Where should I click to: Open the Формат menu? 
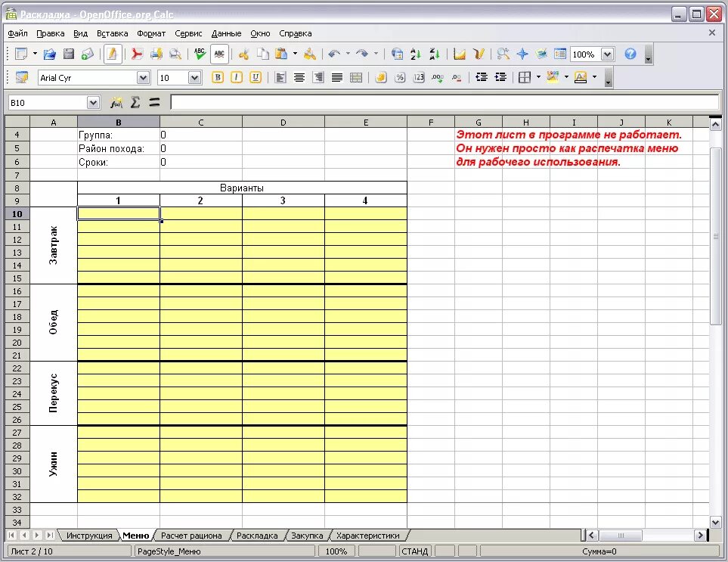[151, 33]
